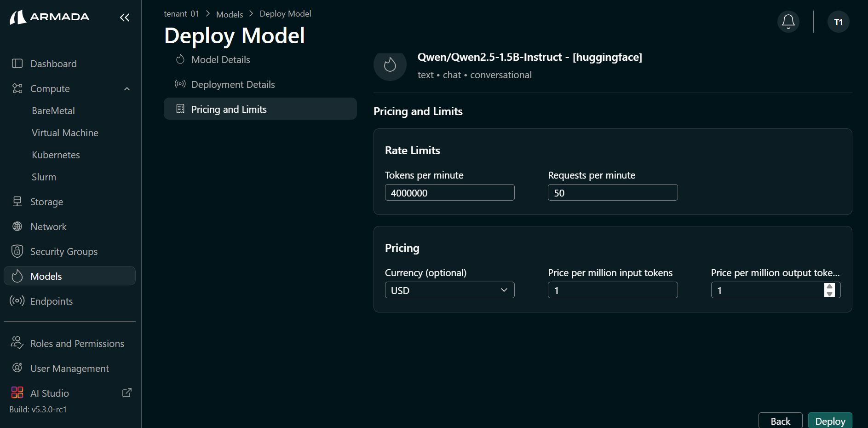Select Models in sidebar

pos(69,276)
